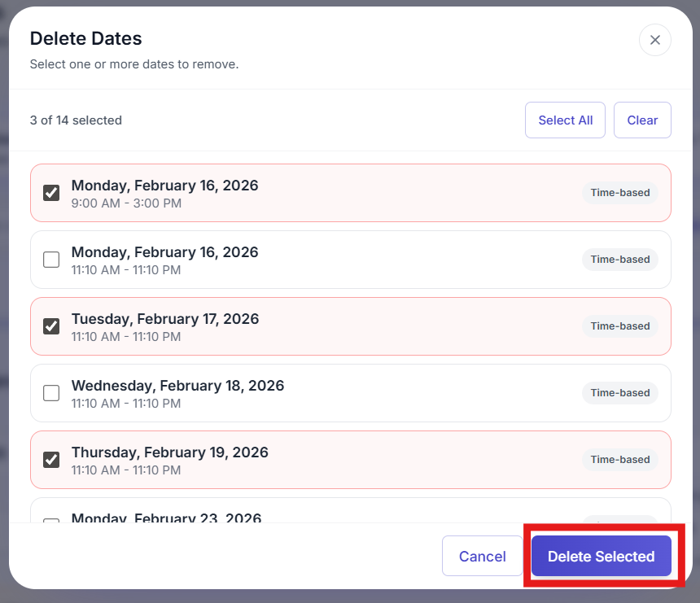Click the 9:00 AM - 3:00 PM time range
Screen dimensions: 700x603
click(126, 203)
